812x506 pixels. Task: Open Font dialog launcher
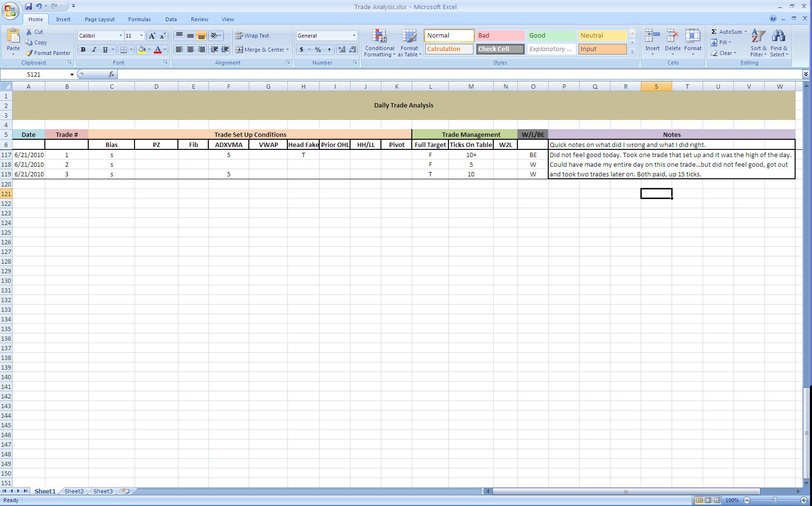coord(166,63)
